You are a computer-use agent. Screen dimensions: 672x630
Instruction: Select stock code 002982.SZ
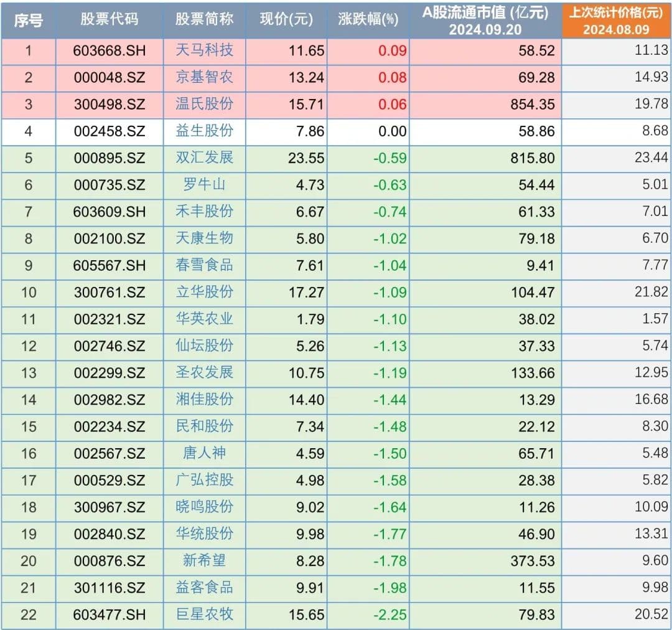110,400
